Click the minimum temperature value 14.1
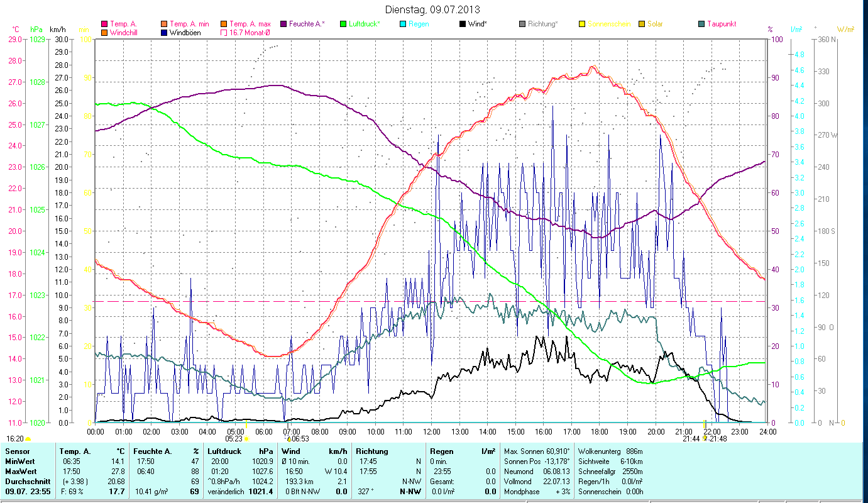 point(118,462)
